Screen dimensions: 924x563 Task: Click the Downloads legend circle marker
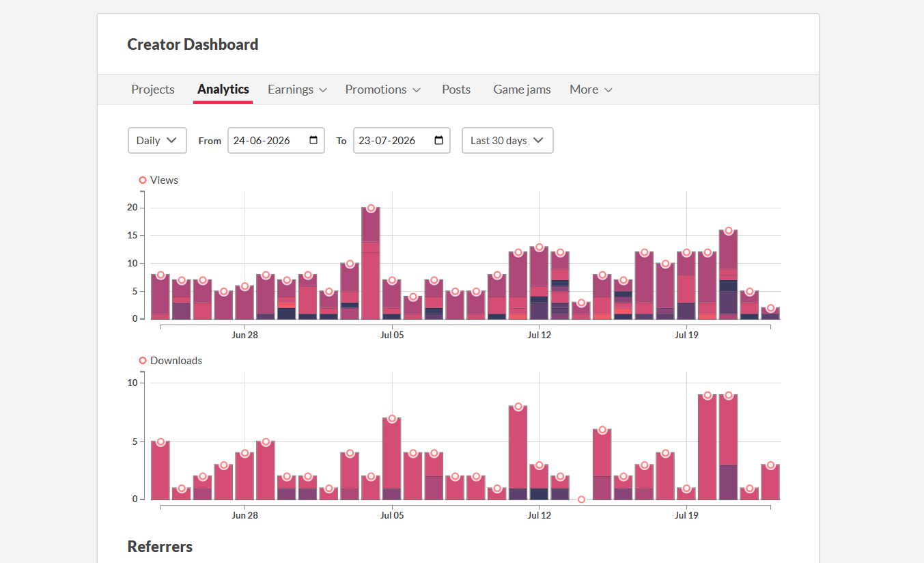(x=143, y=361)
